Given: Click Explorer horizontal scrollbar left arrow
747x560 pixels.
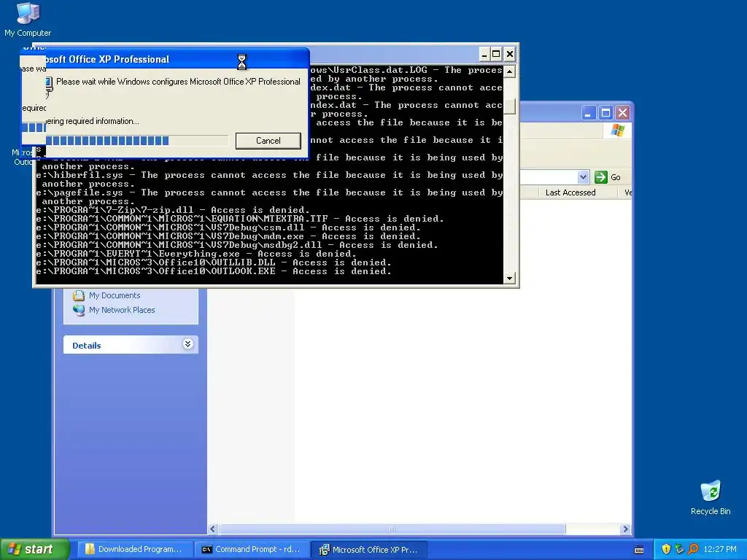Looking at the screenshot, I should [213, 529].
